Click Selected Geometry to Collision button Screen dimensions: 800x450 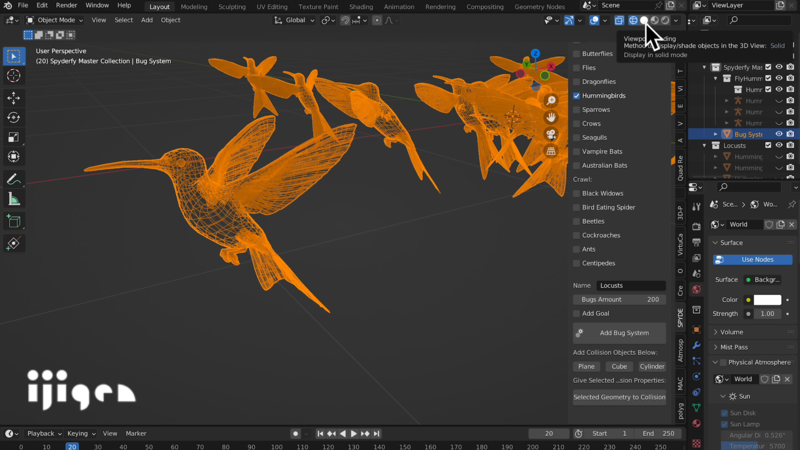[619, 397]
